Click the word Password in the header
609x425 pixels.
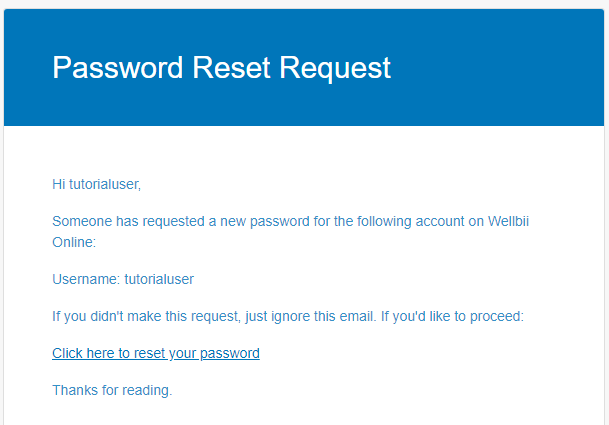pos(118,68)
